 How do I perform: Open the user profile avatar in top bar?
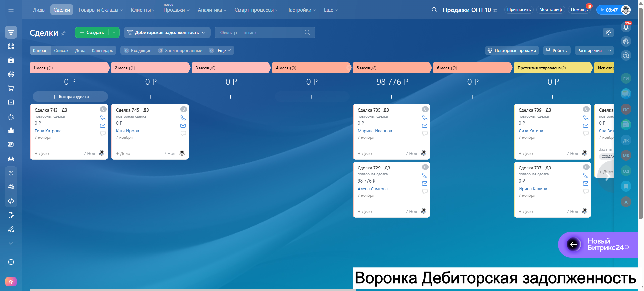[626, 10]
